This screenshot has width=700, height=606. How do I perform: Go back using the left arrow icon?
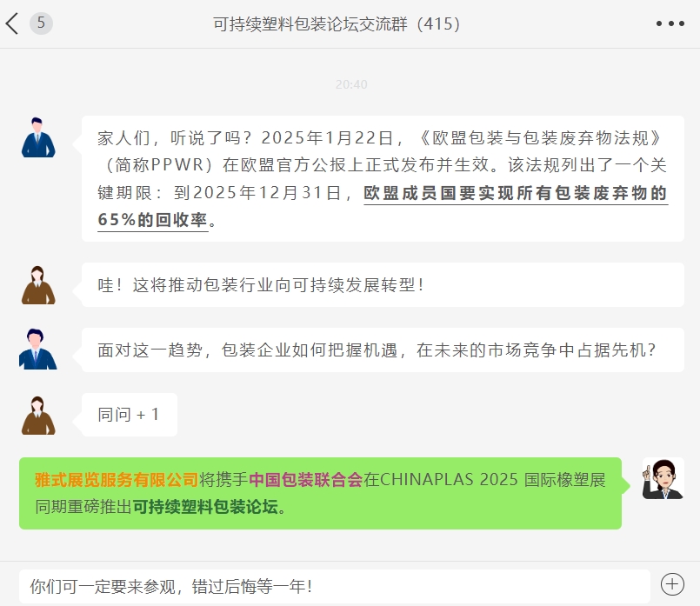pos(12,23)
